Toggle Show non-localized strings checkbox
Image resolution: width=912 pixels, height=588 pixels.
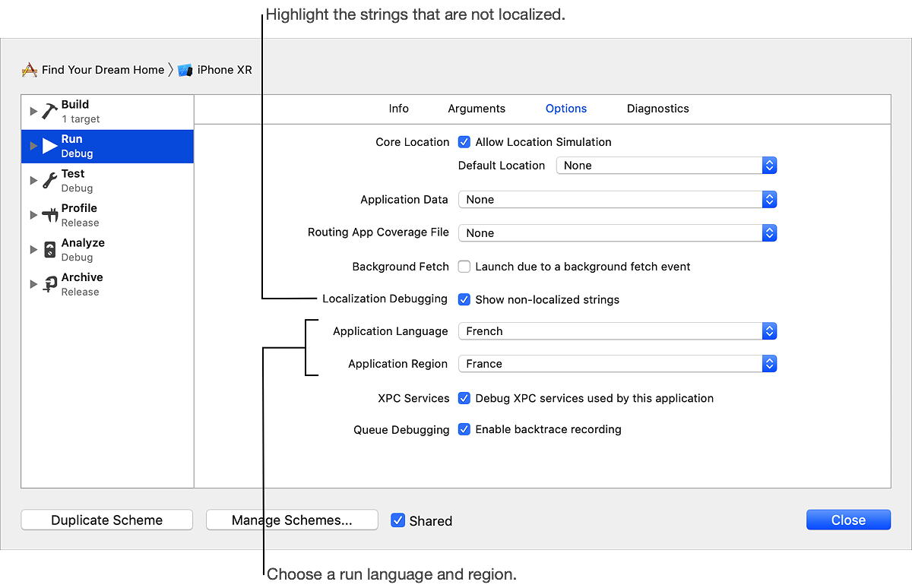pyautogui.click(x=464, y=299)
